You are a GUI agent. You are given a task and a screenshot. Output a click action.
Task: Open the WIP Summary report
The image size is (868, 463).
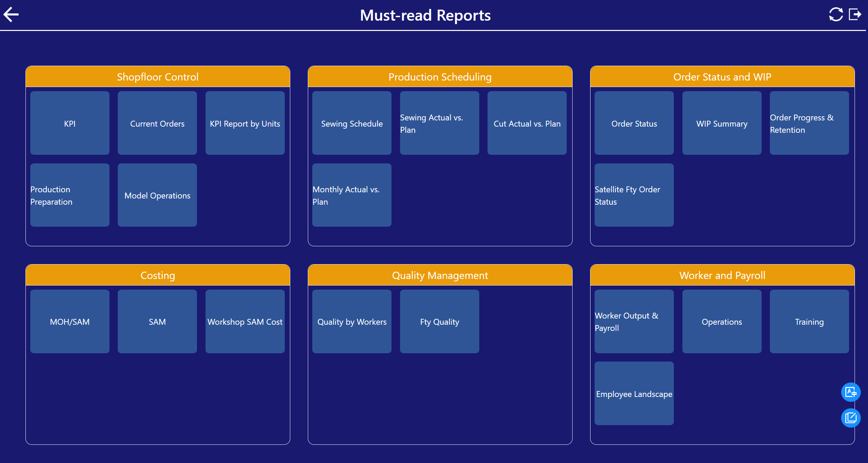tap(722, 123)
